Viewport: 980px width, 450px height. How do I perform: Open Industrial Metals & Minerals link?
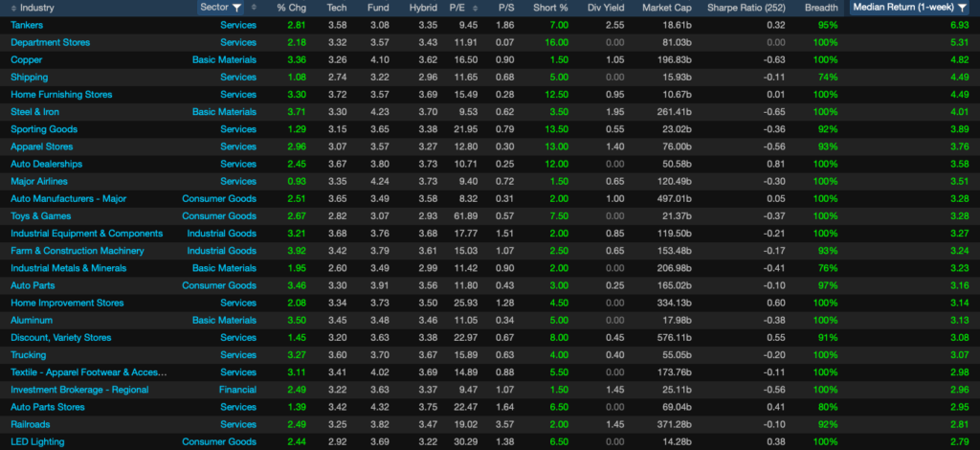(68, 268)
